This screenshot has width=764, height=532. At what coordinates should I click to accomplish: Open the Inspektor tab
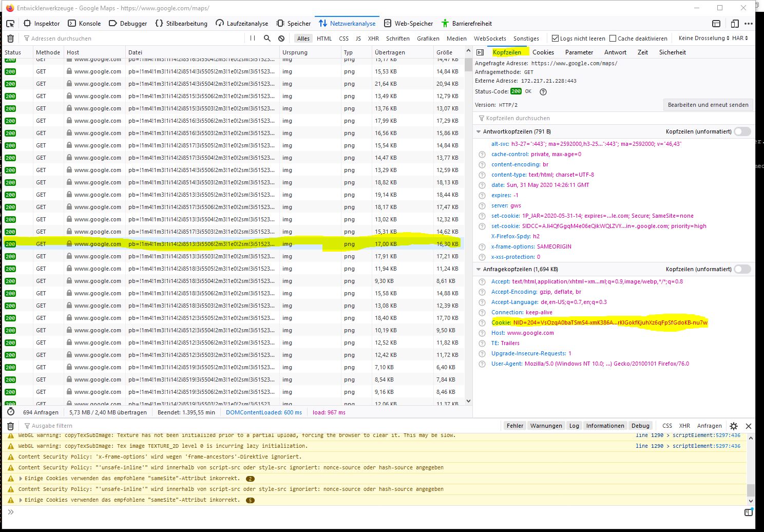point(42,24)
